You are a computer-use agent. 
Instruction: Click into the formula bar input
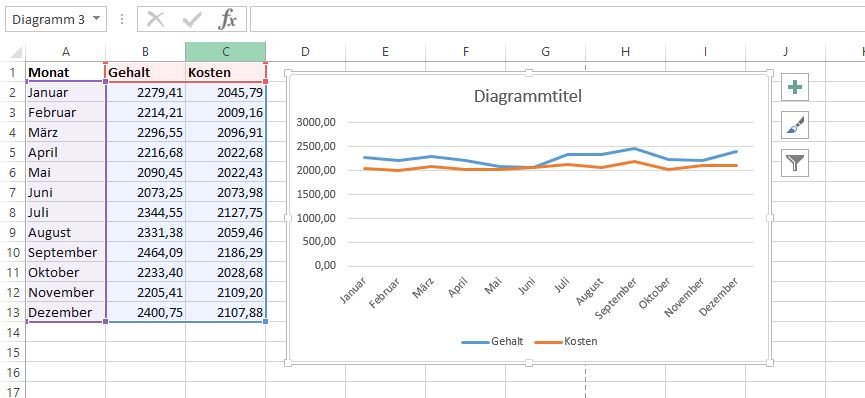[x=557, y=19]
